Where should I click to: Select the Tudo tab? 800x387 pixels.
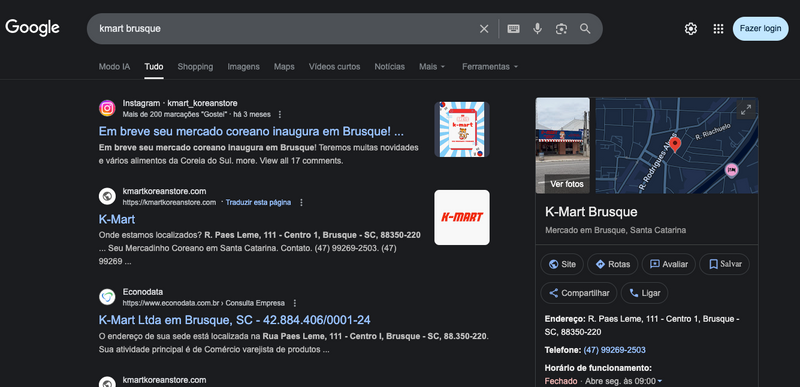point(154,67)
